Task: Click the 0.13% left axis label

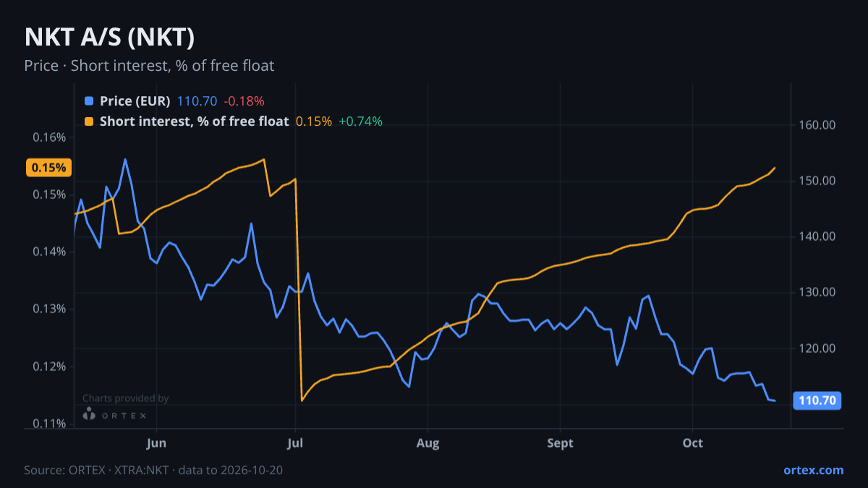Action: [x=49, y=309]
